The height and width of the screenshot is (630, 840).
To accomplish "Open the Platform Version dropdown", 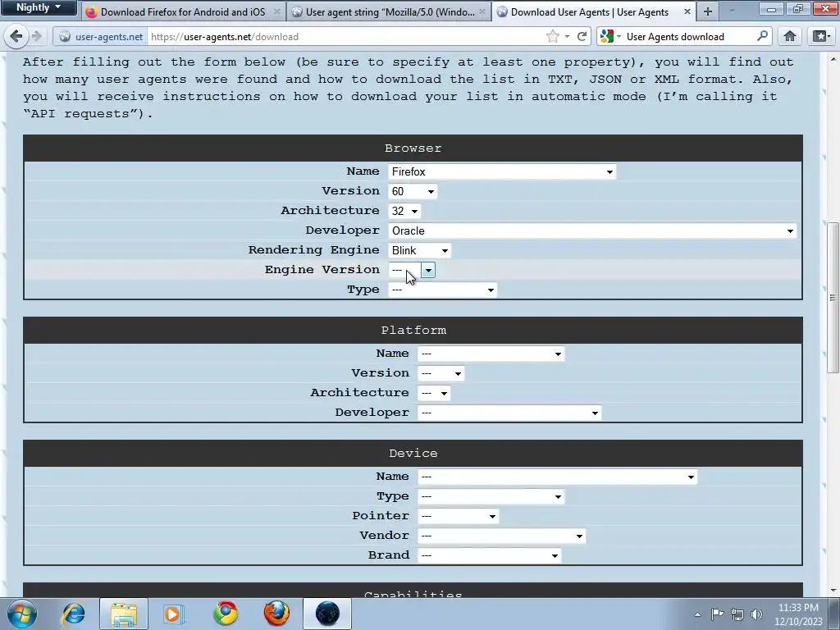I will [441, 373].
